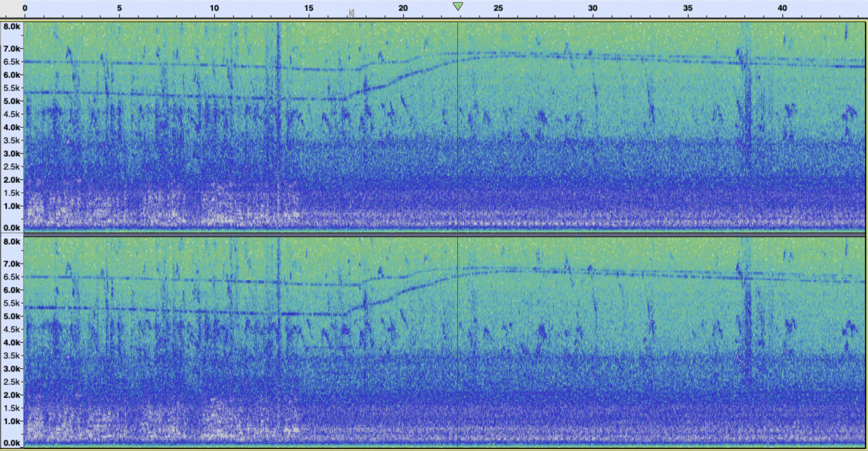Click the 0.0k label on the top channel scale
Image resolution: width=868 pixels, height=451 pixels.
[11, 228]
